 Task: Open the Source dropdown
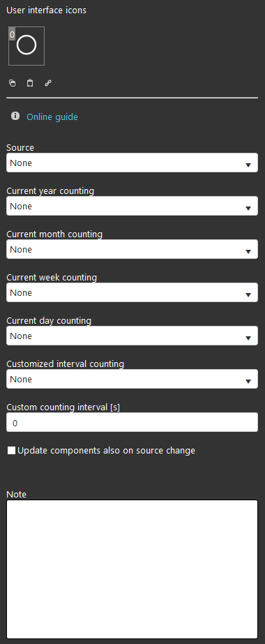click(x=132, y=163)
